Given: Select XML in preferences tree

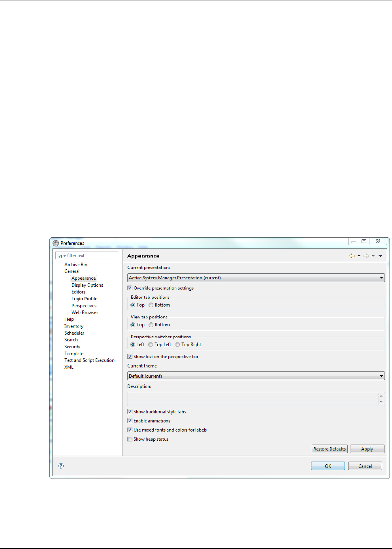Looking at the screenshot, I should pos(69,367).
